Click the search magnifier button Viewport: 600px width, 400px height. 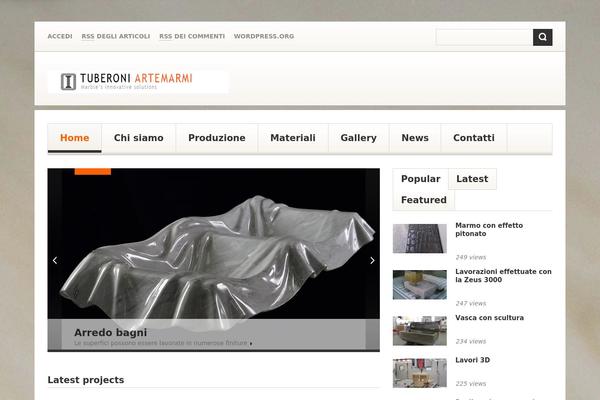click(542, 37)
